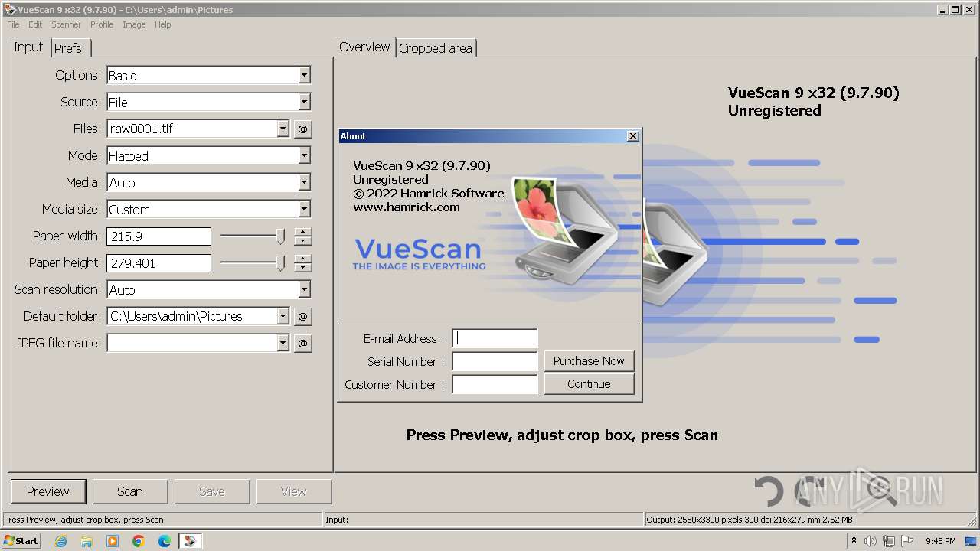Close the About dialog
Viewport: 980px width, 551px height.
click(x=633, y=135)
